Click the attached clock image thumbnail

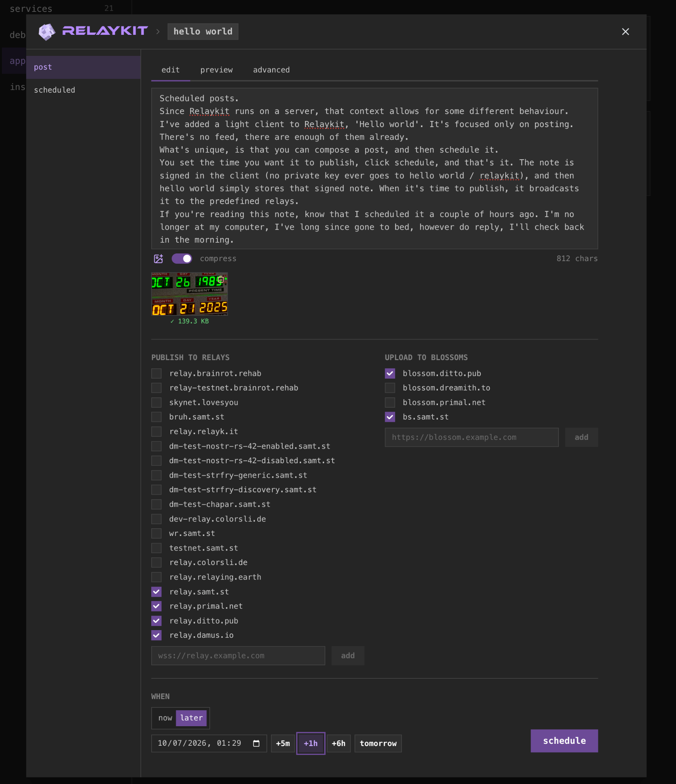pyautogui.click(x=189, y=294)
